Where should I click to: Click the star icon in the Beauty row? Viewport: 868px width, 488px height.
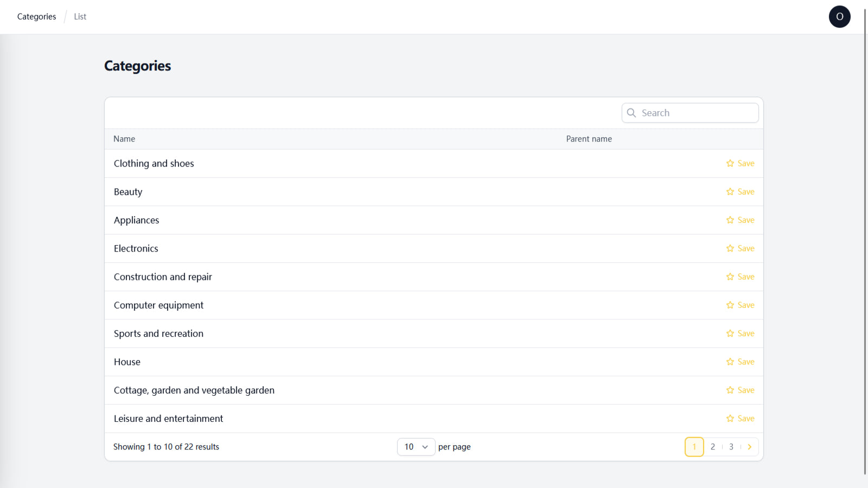click(730, 191)
